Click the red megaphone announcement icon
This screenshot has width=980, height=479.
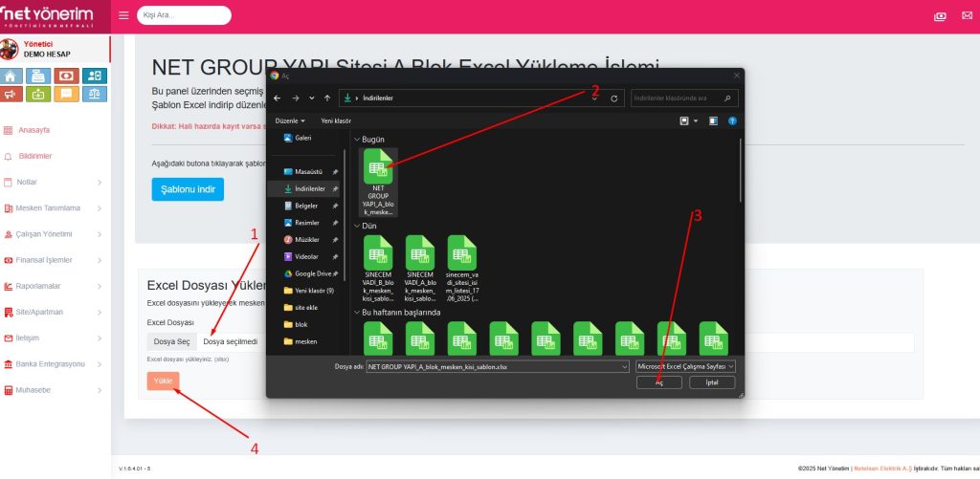(11, 94)
